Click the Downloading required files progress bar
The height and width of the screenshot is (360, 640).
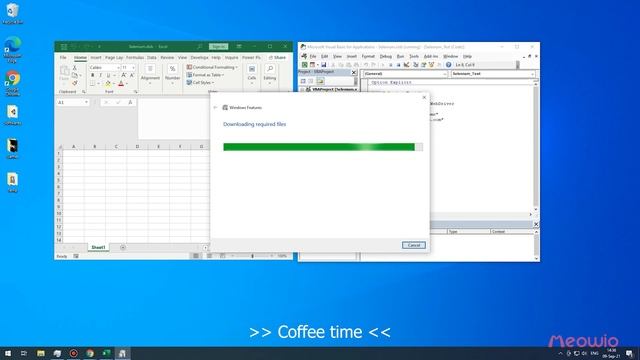[323, 147]
